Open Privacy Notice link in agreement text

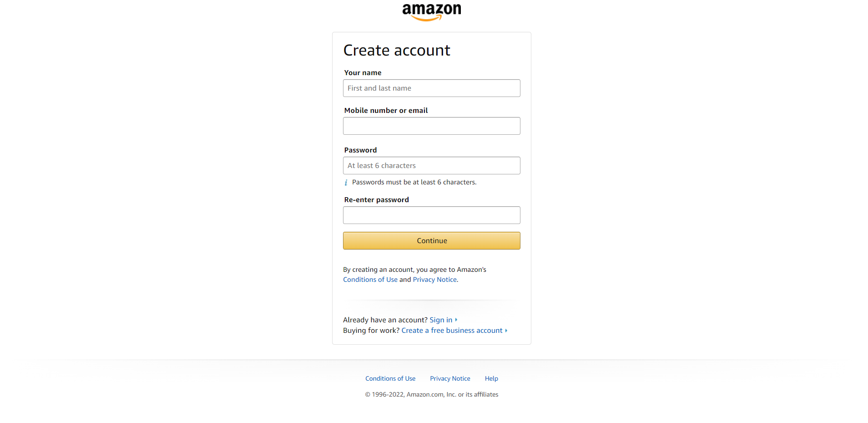(434, 280)
